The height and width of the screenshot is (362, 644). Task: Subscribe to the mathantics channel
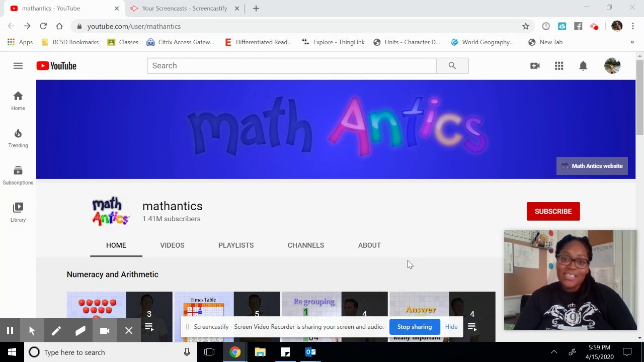click(553, 212)
